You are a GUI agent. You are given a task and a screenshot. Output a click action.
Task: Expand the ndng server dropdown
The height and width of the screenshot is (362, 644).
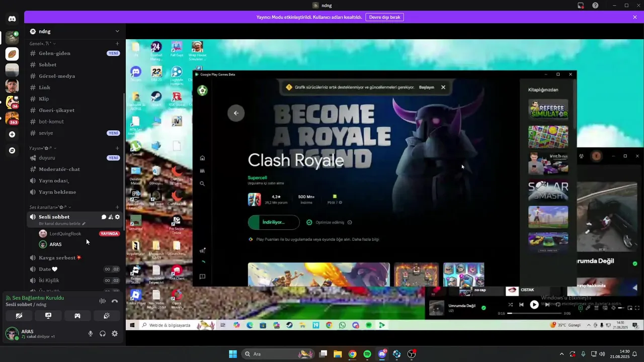[117, 31]
